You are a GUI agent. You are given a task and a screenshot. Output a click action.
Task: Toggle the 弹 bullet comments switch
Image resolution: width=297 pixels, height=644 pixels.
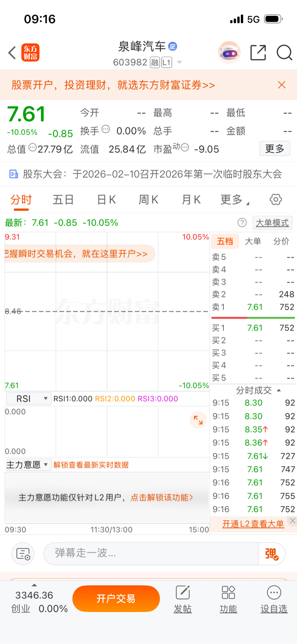click(272, 554)
